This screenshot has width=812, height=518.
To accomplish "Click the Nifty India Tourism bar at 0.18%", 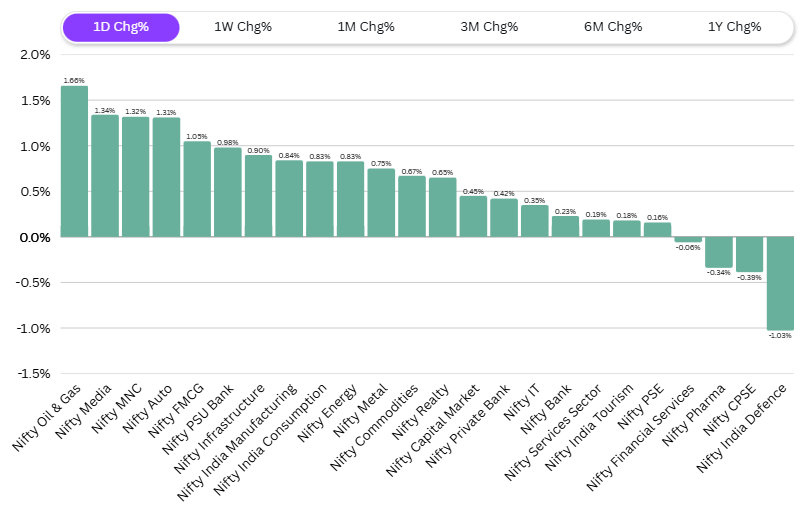I will (x=627, y=229).
